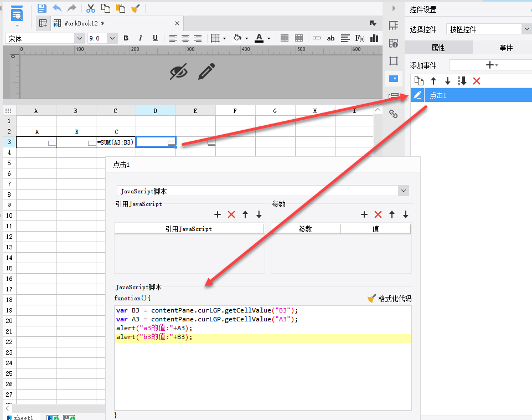Click the font color A swatch
Image resolution: width=532 pixels, height=420 pixels.
click(259, 38)
